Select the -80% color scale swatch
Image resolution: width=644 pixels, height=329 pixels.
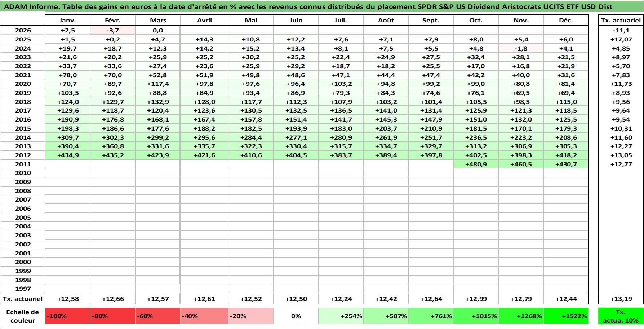point(113,316)
